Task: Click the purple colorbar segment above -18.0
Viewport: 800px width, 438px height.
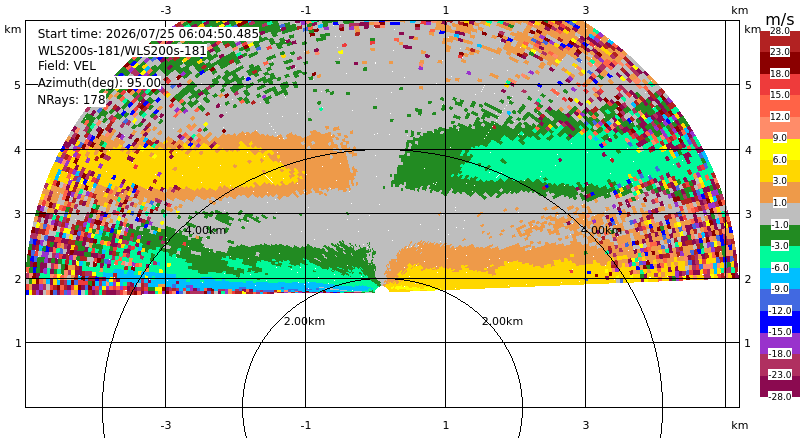Action: 780,343
